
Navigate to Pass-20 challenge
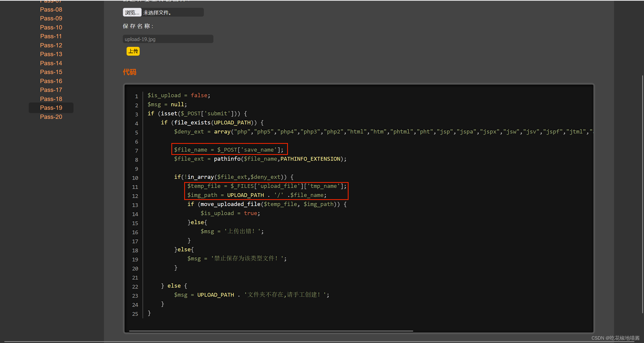click(51, 117)
